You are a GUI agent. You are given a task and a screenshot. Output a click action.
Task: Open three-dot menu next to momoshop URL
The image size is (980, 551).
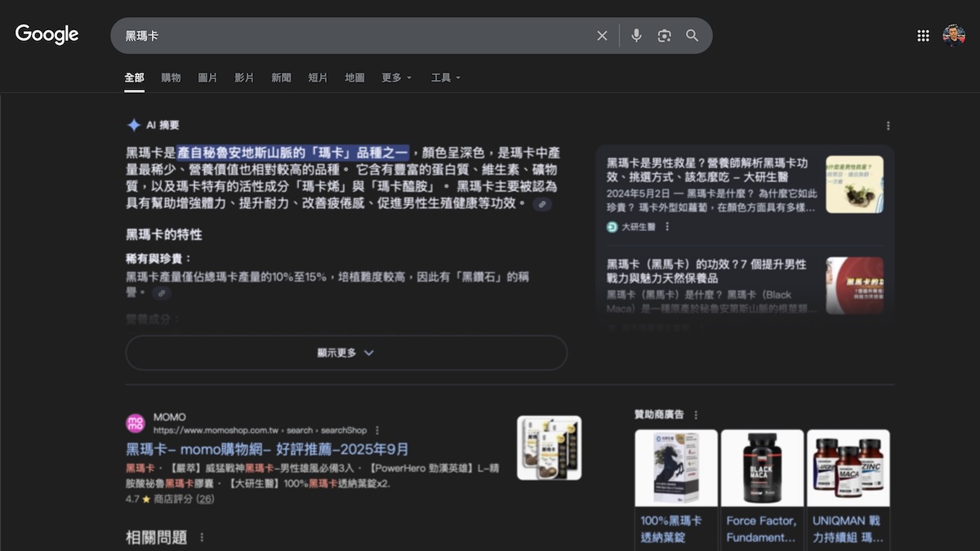tap(377, 430)
